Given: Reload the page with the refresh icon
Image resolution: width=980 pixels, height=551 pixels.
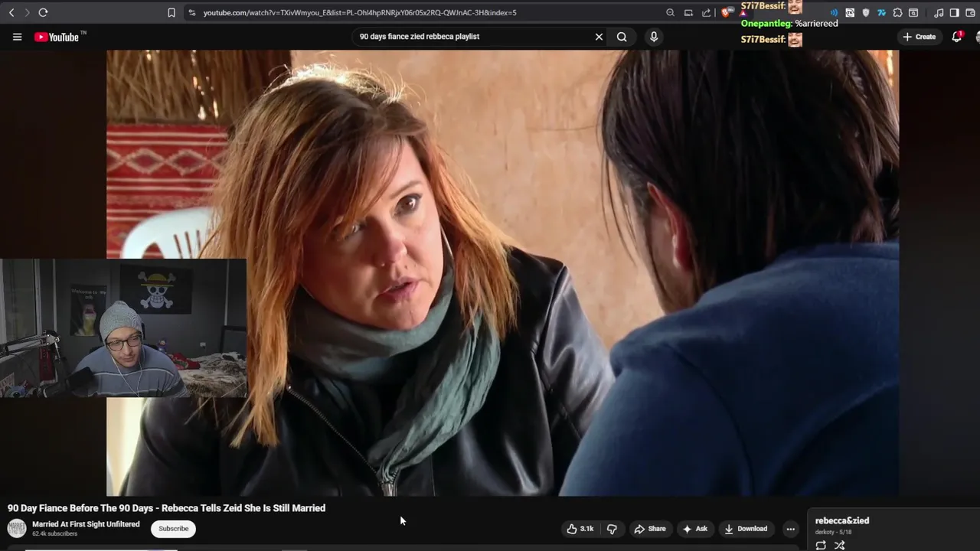Looking at the screenshot, I should (43, 12).
